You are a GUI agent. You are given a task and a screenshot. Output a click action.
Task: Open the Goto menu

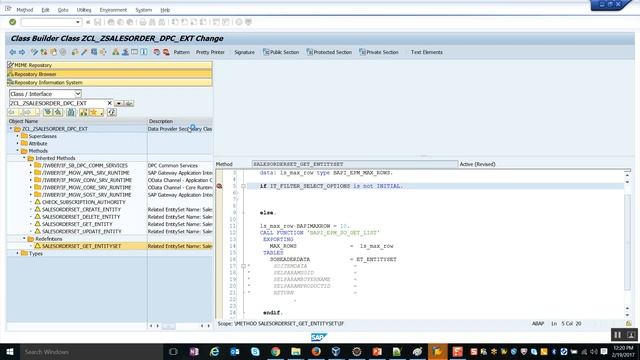63,10
